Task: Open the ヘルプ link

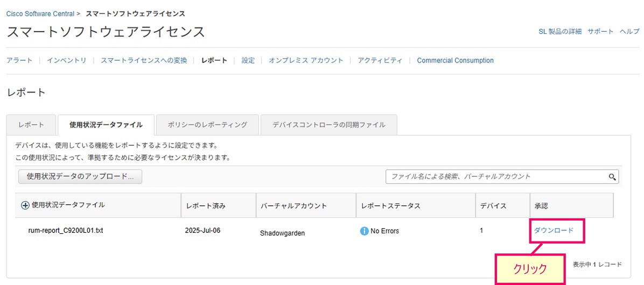Action: click(629, 32)
